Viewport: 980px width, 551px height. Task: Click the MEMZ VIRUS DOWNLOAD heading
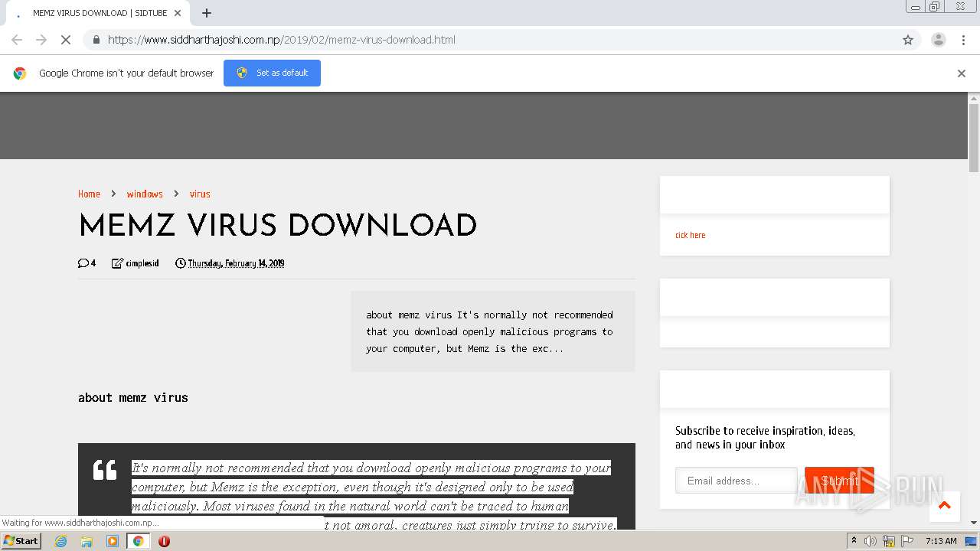[x=277, y=227]
